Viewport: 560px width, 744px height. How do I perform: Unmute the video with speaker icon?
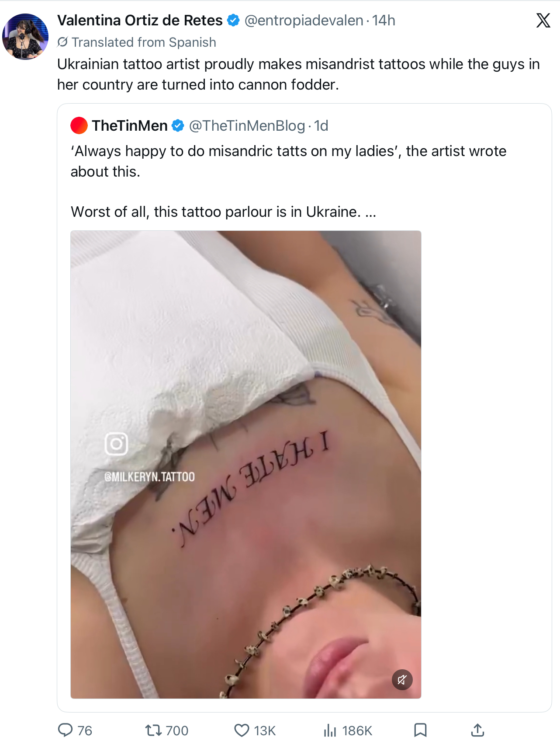click(x=402, y=680)
